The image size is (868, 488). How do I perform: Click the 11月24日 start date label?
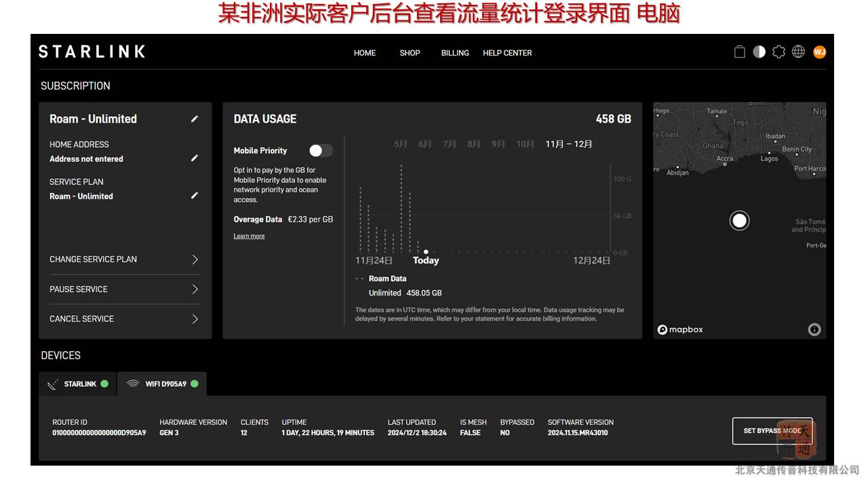(x=374, y=260)
